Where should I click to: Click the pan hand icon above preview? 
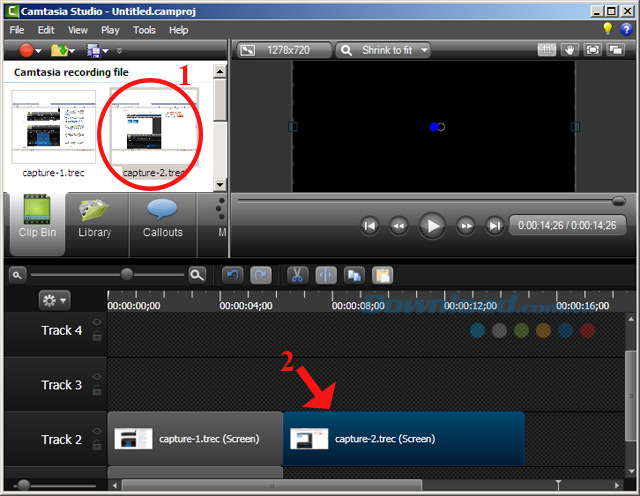click(x=571, y=49)
